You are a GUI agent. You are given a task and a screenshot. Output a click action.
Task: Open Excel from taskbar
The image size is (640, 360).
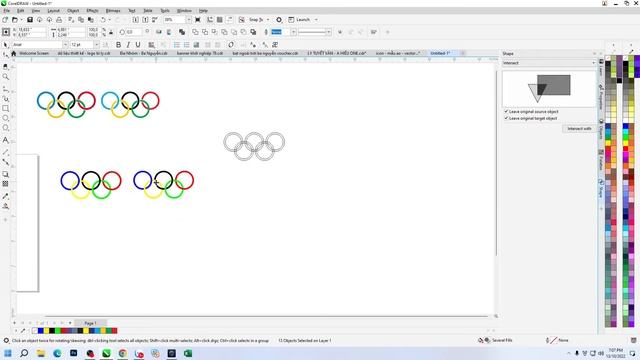pyautogui.click(x=188, y=353)
